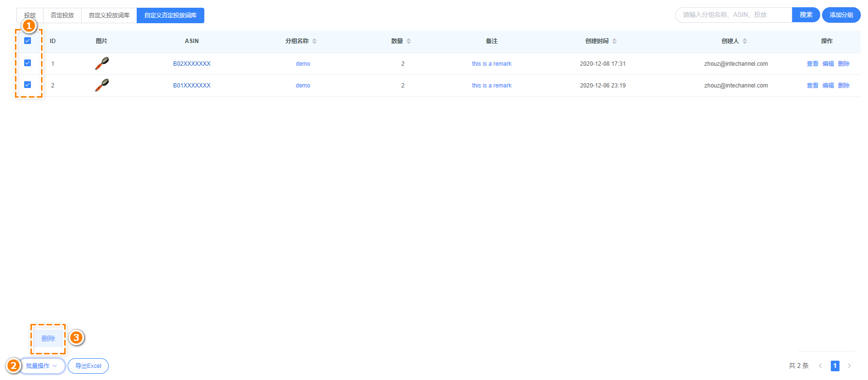Toggle the select-all checkbox in table header
Viewport: 868px width, 380px height.
pyautogui.click(x=28, y=41)
